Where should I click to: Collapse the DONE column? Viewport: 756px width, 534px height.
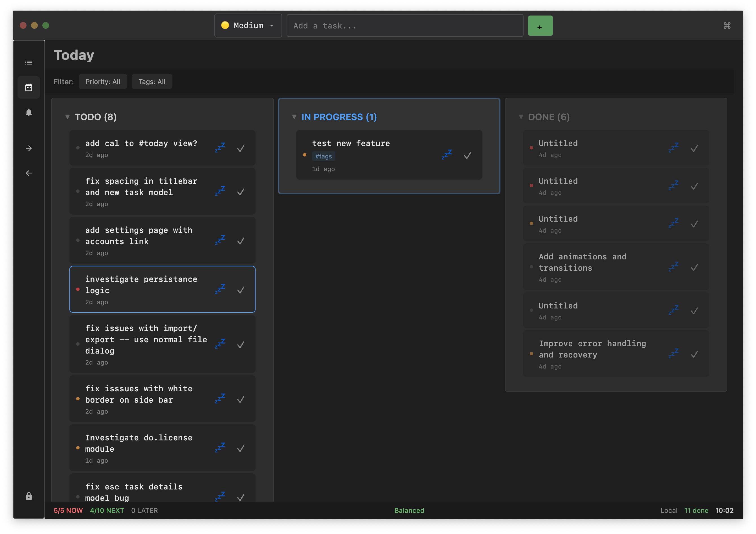(521, 117)
